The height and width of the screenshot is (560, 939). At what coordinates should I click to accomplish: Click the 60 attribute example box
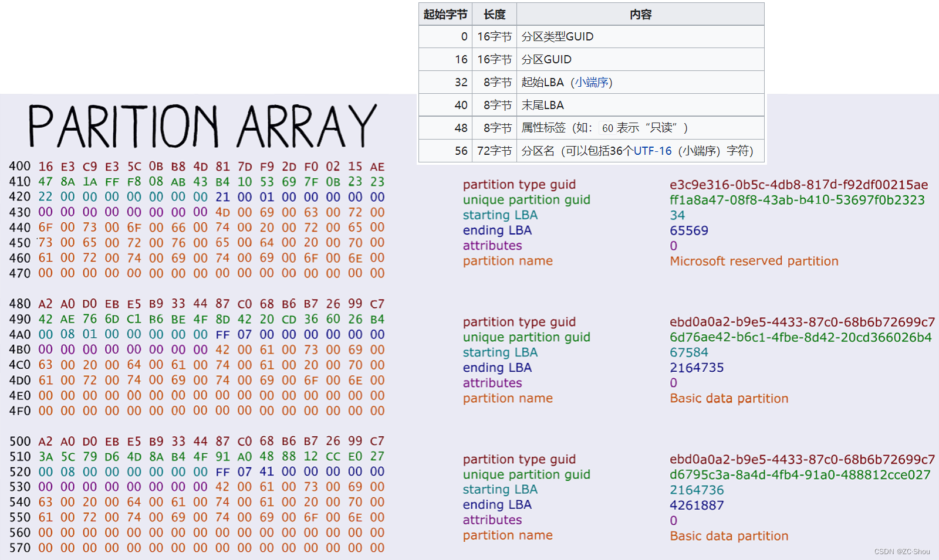607,128
